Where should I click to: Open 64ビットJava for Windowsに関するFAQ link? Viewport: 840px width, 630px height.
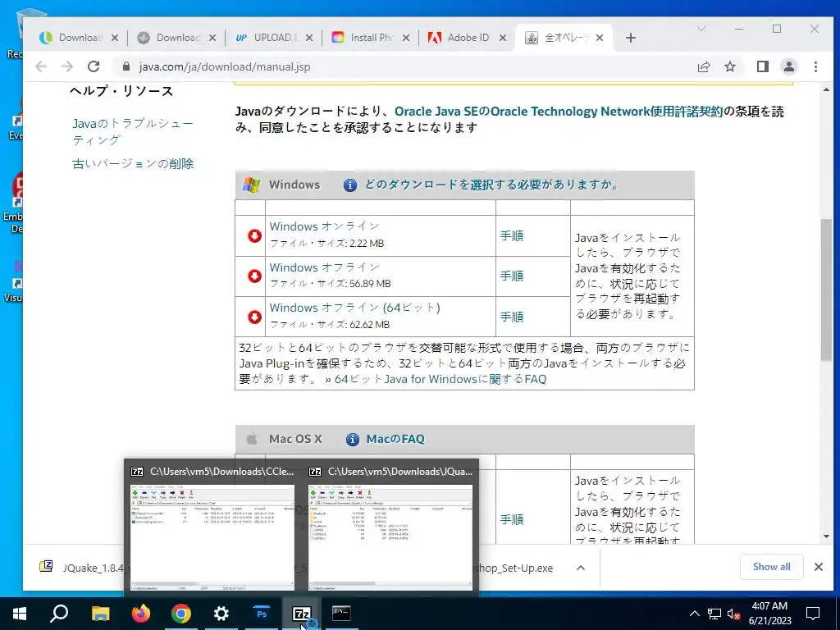(x=441, y=379)
